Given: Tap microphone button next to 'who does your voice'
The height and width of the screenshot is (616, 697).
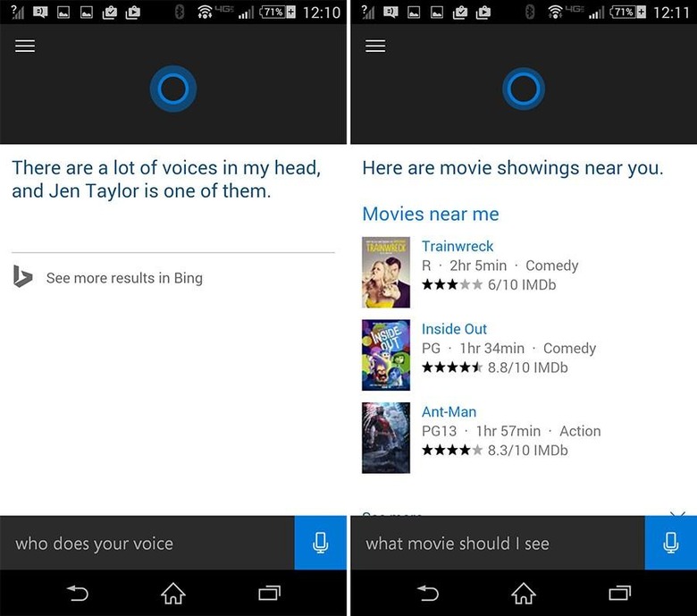Looking at the screenshot, I should coord(321,543).
